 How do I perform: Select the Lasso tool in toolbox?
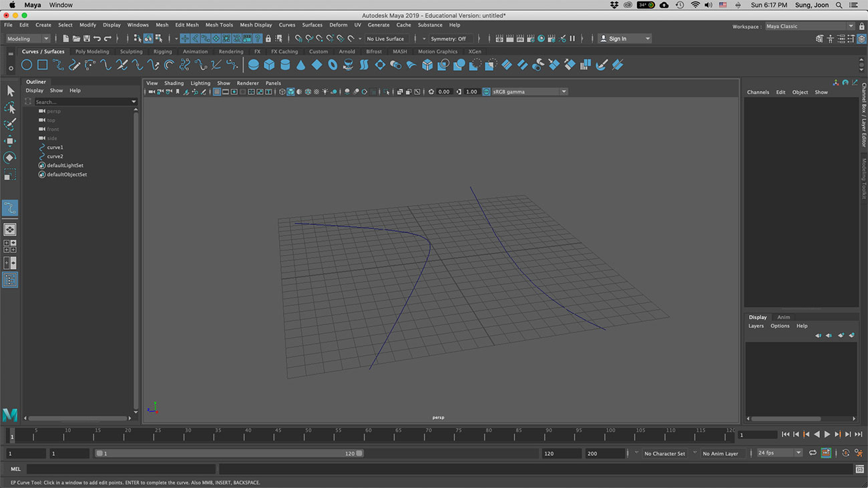(10, 107)
